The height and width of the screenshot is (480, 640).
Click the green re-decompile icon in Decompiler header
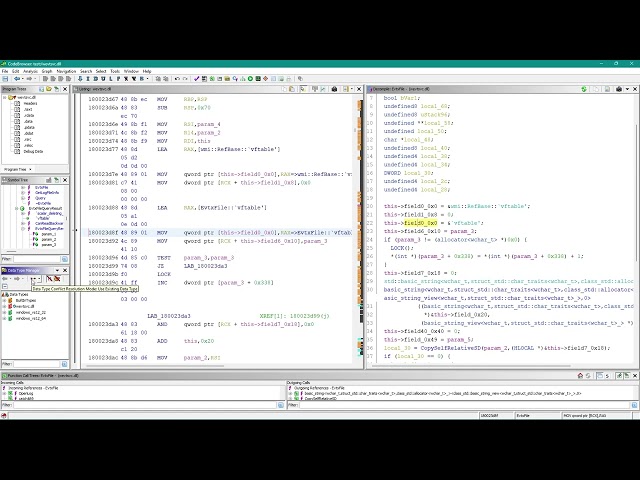pyautogui.click(x=584, y=89)
